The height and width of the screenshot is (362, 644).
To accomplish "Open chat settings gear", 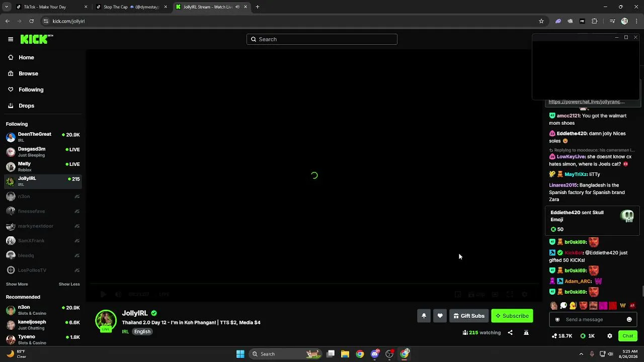I will (x=610, y=336).
